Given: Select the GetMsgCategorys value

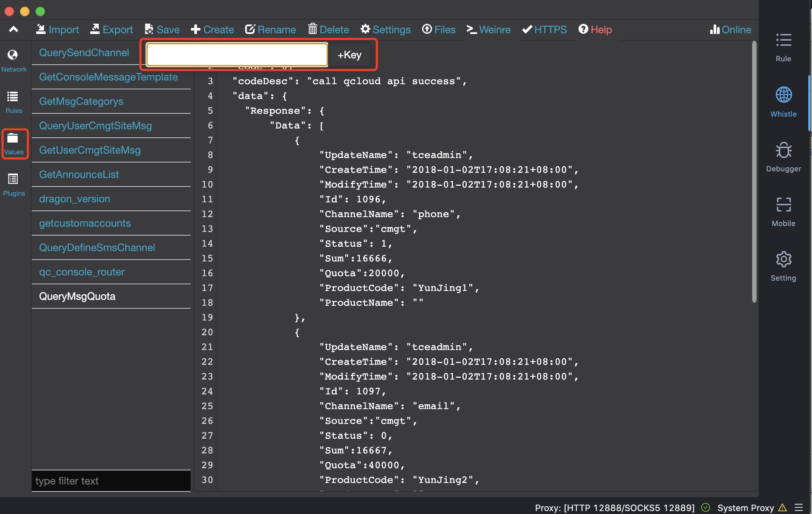Looking at the screenshot, I should [81, 101].
